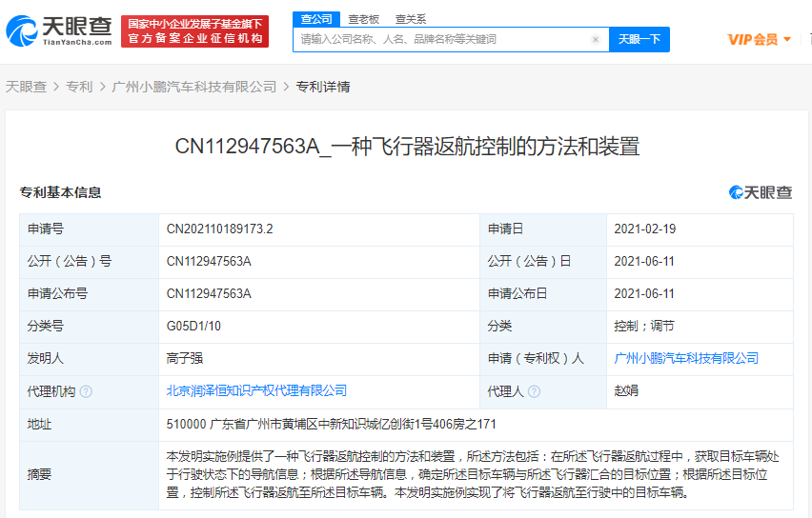This screenshot has height=518, width=812.
Task: Clear the search box with the x icon
Action: [x=596, y=39]
